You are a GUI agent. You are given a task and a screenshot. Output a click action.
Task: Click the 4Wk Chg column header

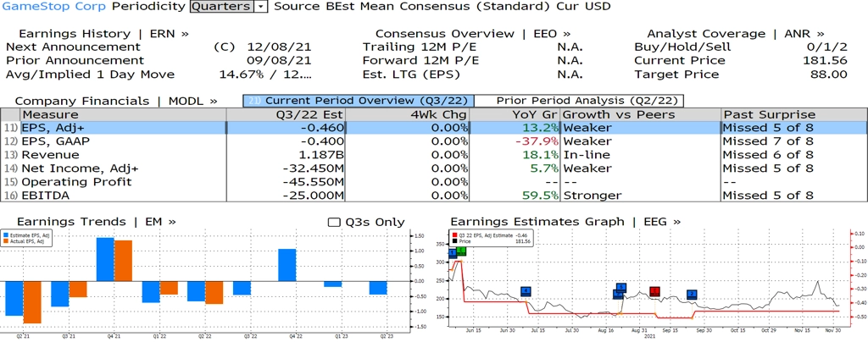(x=408, y=114)
